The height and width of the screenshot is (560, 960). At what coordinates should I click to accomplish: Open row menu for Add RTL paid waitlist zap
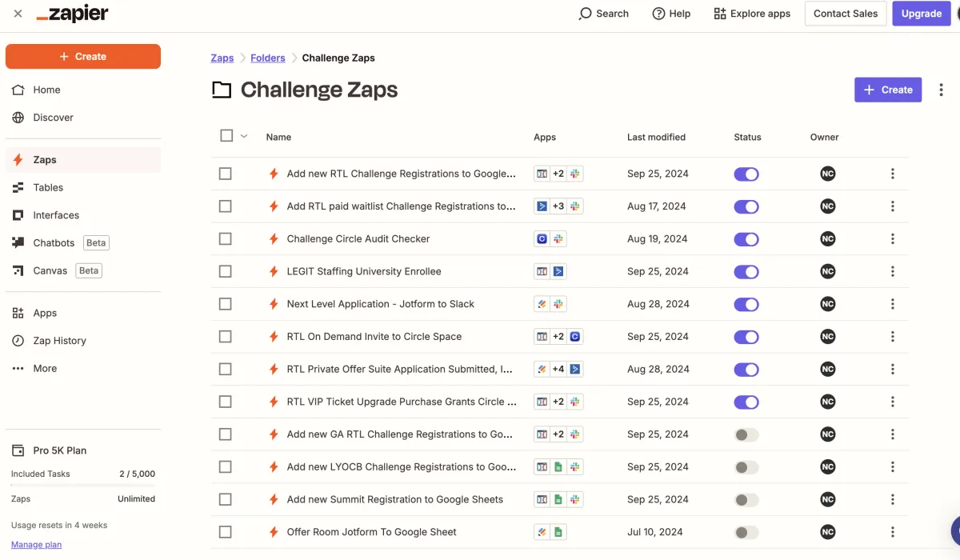[893, 206]
